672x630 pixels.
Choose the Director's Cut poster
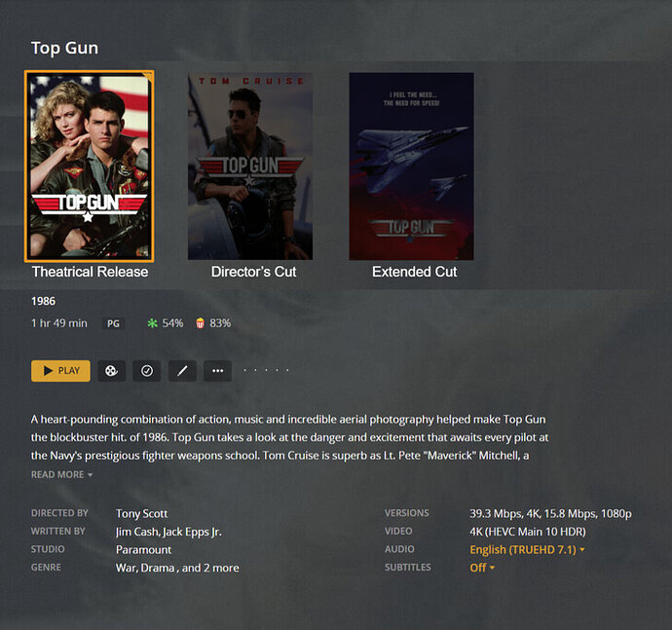250,167
